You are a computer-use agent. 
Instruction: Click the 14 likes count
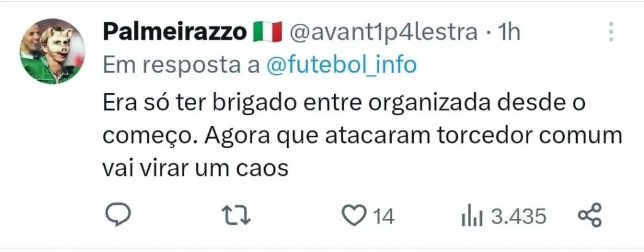(384, 217)
